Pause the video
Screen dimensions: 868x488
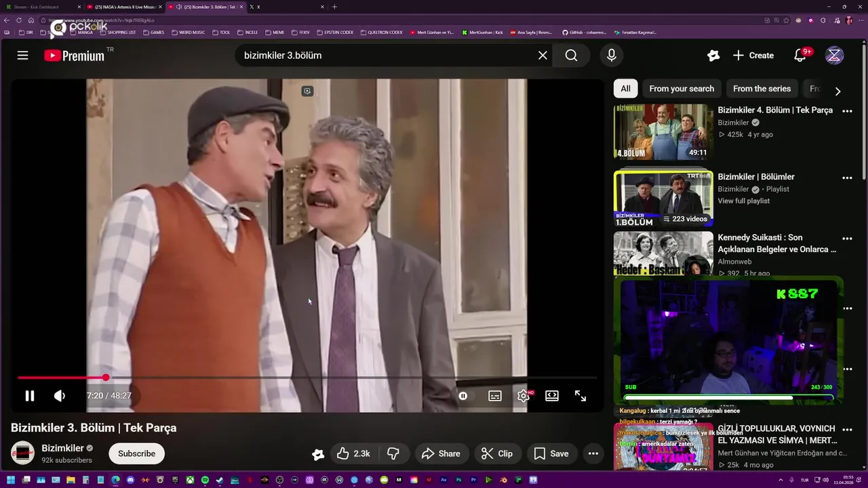coord(30,396)
